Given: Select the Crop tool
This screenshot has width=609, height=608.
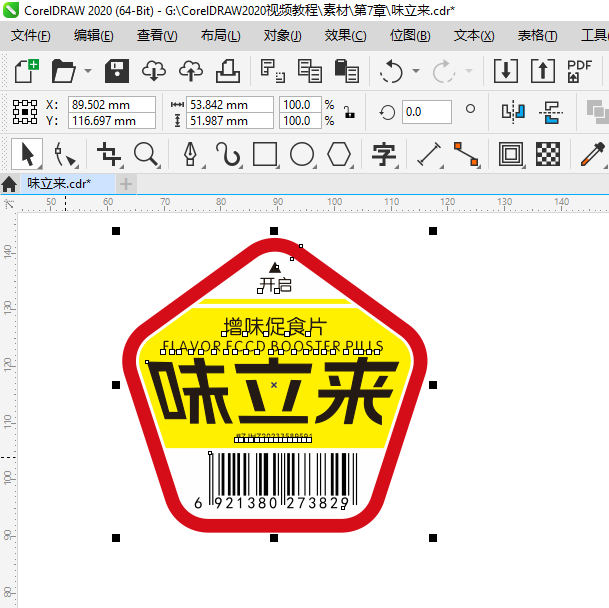Looking at the screenshot, I should pos(109,154).
